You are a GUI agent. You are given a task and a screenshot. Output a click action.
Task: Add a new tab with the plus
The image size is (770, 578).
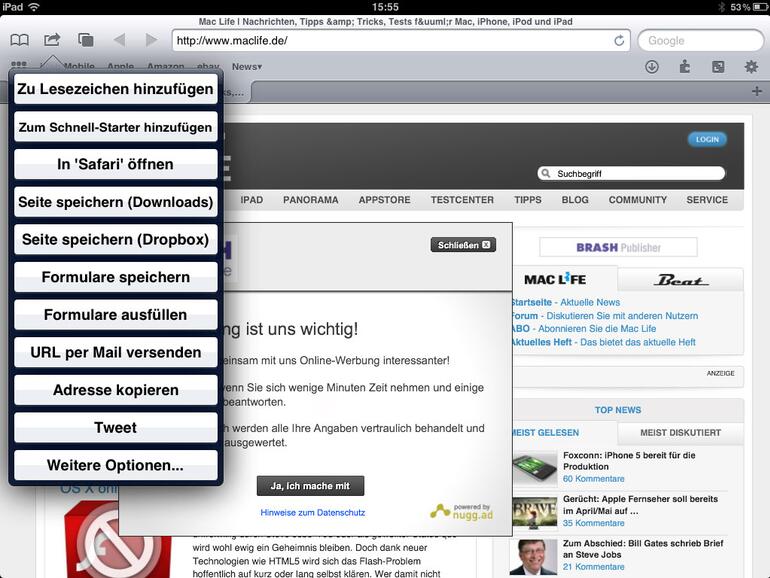point(757,91)
